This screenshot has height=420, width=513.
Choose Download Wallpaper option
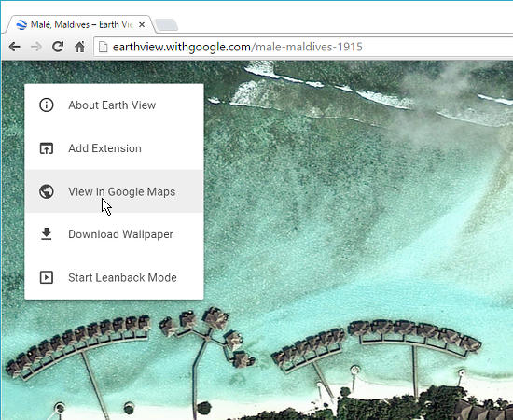point(114,234)
